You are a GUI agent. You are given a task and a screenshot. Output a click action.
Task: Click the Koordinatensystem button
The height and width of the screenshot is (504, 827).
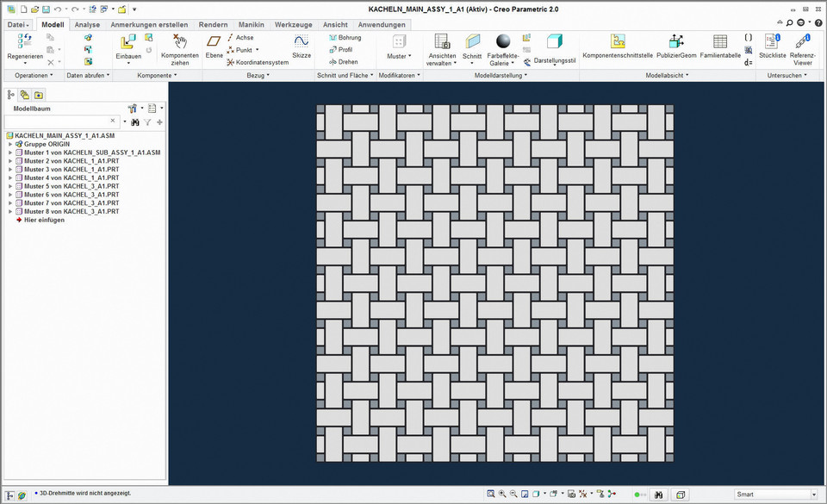tap(257, 62)
